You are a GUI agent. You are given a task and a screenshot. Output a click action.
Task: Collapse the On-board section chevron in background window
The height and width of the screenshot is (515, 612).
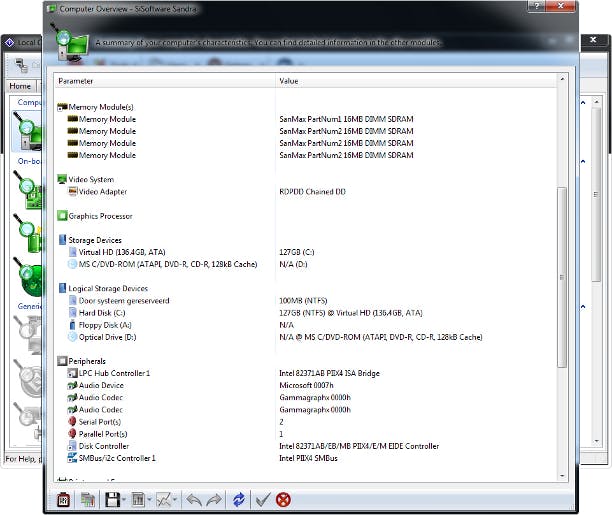click(x=583, y=161)
